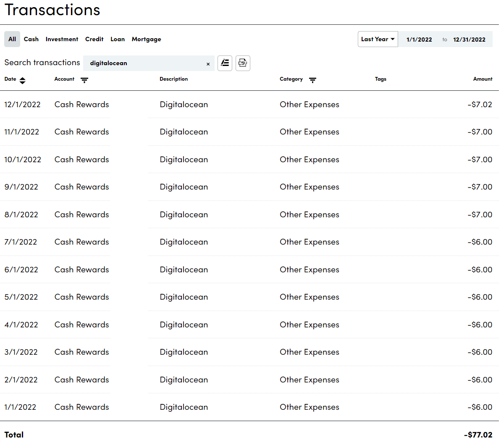501x448 pixels.
Task: Click the -$7.00 amount on 8/1/2022
Action: coord(480,215)
